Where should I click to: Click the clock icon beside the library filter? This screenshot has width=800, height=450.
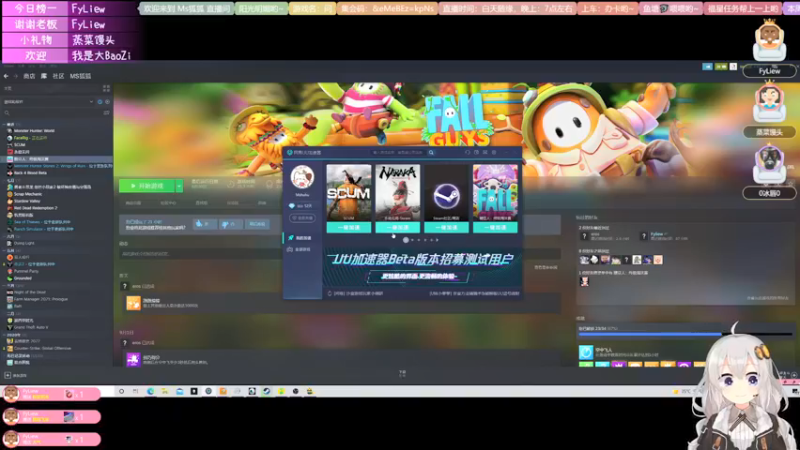pyautogui.click(x=99, y=102)
